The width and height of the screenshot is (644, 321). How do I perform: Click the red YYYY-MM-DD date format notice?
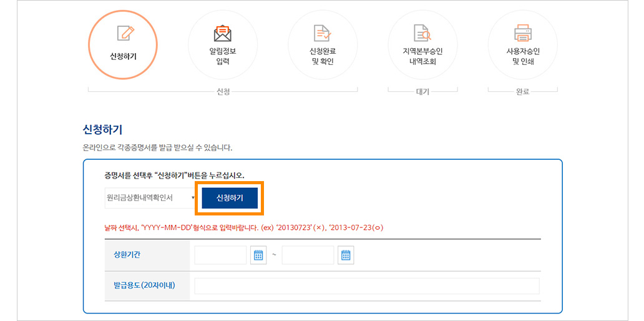(x=243, y=228)
